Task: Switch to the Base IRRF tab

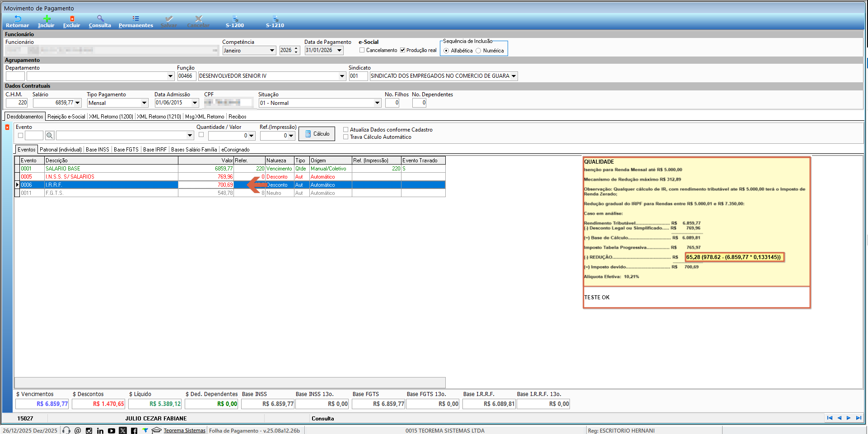Action: (155, 150)
